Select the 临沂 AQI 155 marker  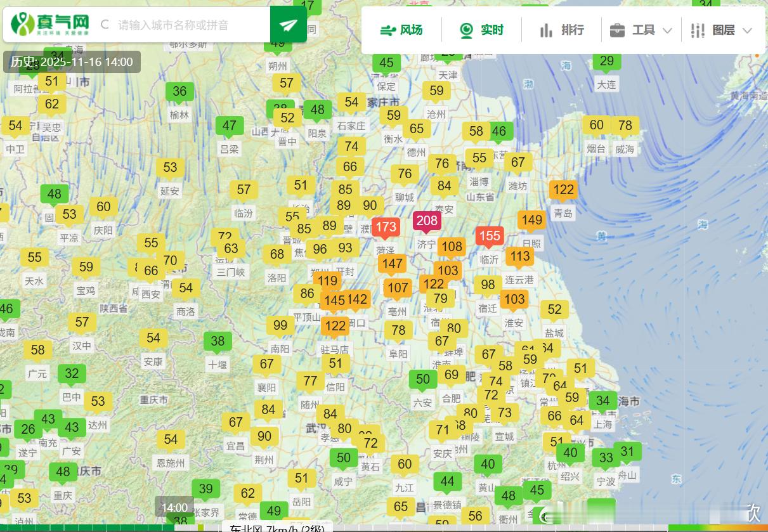coord(490,237)
